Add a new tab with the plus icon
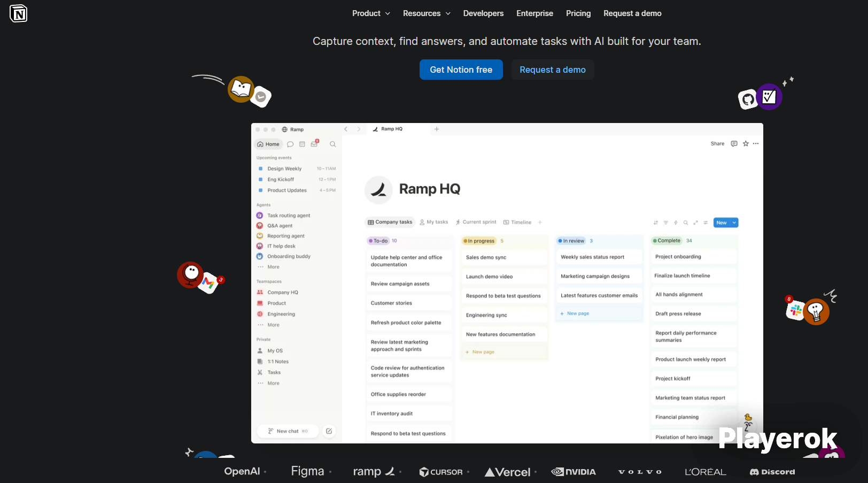Screen dimensions: 868x483 point(437,129)
